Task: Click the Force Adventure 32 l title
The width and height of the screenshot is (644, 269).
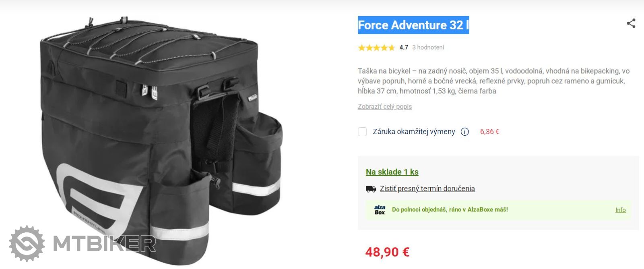Action: (413, 25)
